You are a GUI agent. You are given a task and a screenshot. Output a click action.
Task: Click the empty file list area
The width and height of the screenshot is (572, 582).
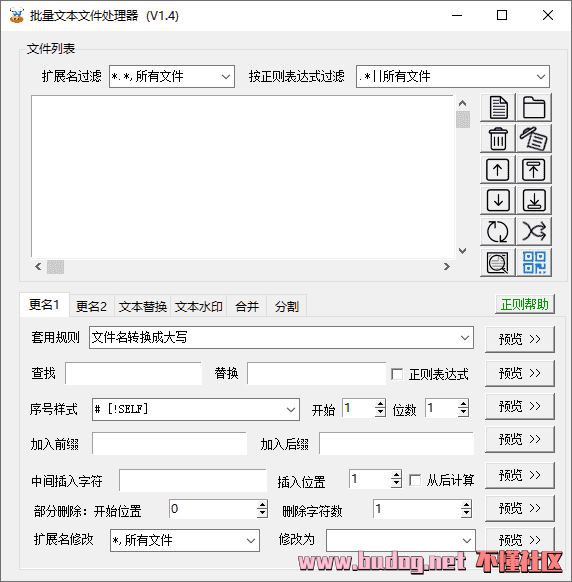click(243, 177)
